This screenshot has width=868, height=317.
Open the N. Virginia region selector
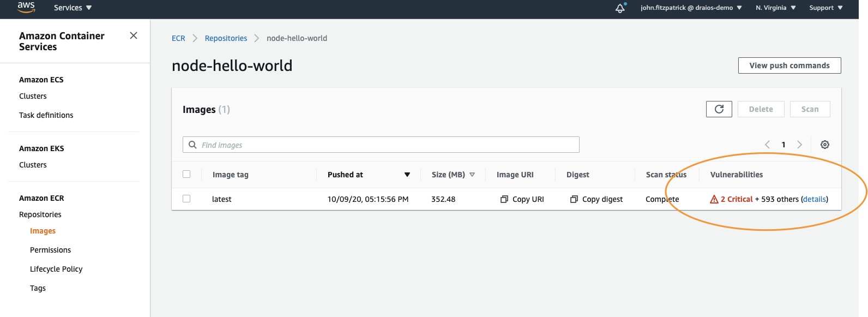776,8
